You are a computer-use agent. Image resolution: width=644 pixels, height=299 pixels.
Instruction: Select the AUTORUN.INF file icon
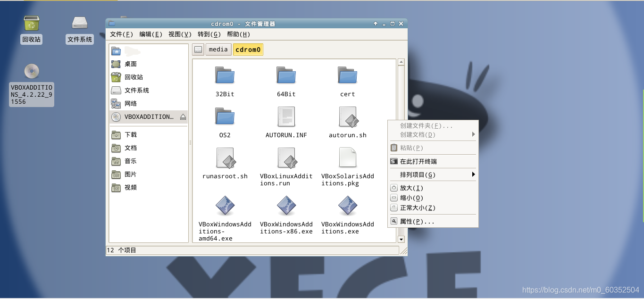[x=286, y=116]
